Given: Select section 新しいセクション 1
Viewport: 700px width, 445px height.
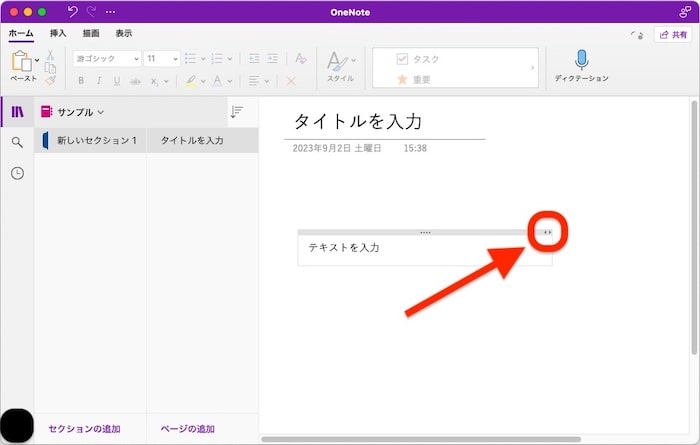Looking at the screenshot, I should (x=90, y=140).
